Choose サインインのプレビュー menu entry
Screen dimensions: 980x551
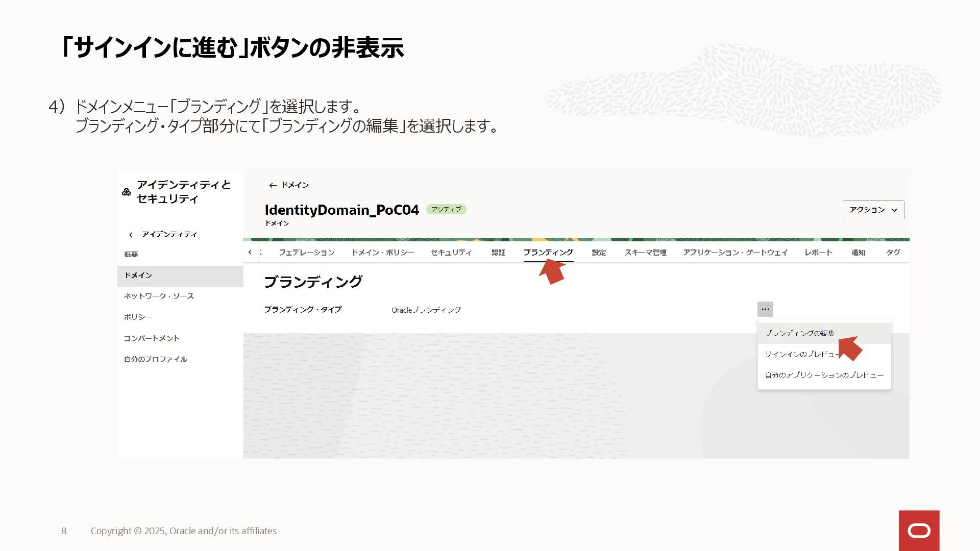824,354
